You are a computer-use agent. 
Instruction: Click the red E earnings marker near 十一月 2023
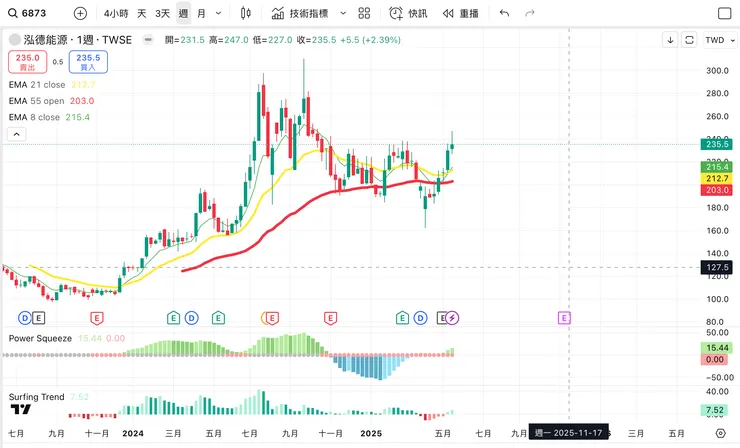coord(97,319)
